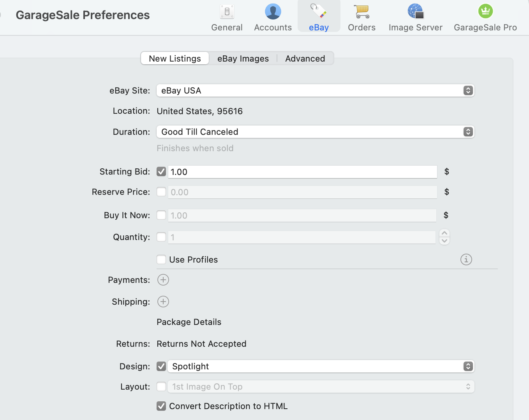
Task: Focus the Starting Bid amount field
Action: pos(302,172)
